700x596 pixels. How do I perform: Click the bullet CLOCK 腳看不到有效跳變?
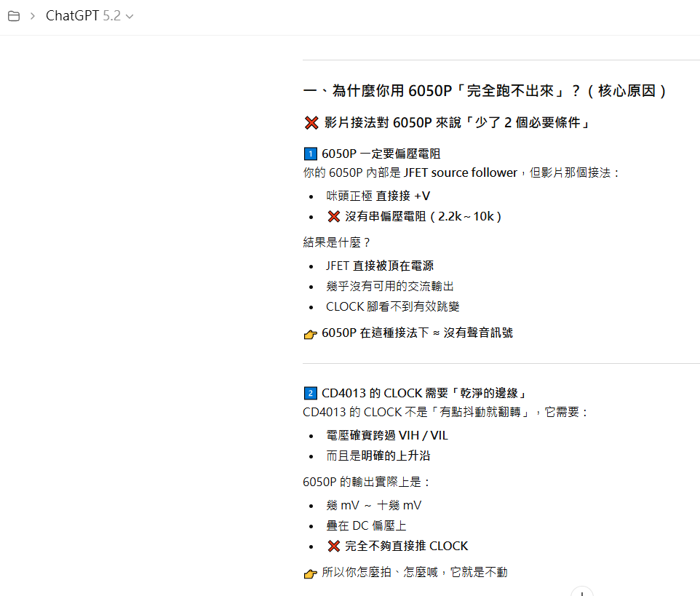(x=392, y=306)
